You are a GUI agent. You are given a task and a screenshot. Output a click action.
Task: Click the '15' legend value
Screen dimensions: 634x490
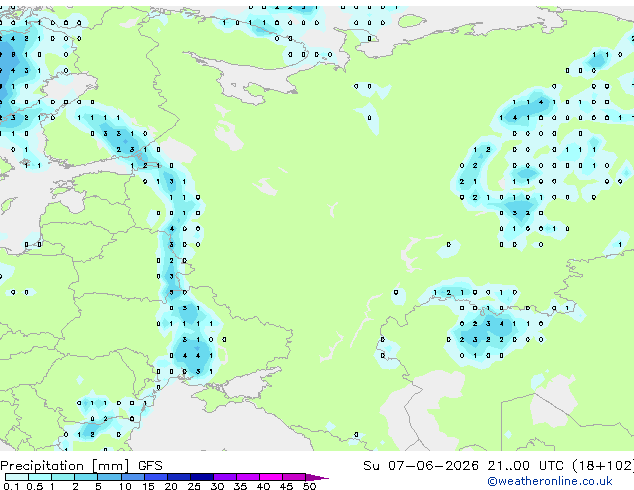coord(148,486)
